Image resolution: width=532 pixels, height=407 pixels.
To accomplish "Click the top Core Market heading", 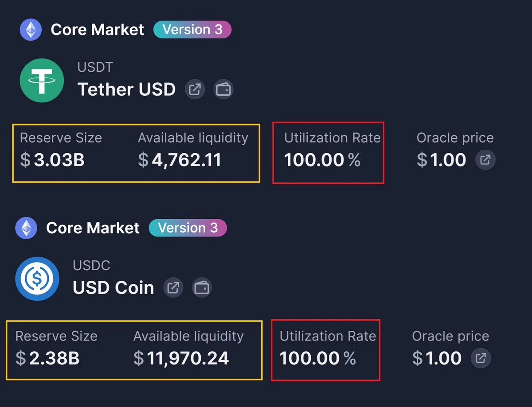I will tap(98, 29).
